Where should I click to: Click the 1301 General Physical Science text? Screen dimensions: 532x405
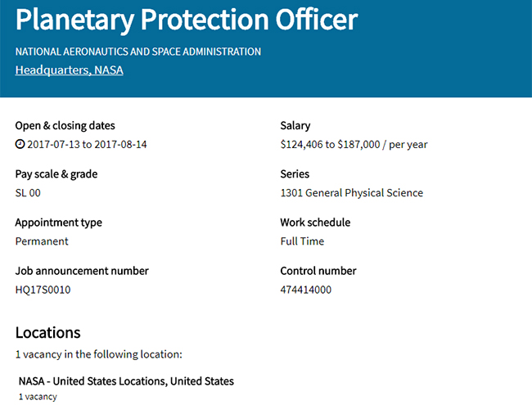coord(351,193)
